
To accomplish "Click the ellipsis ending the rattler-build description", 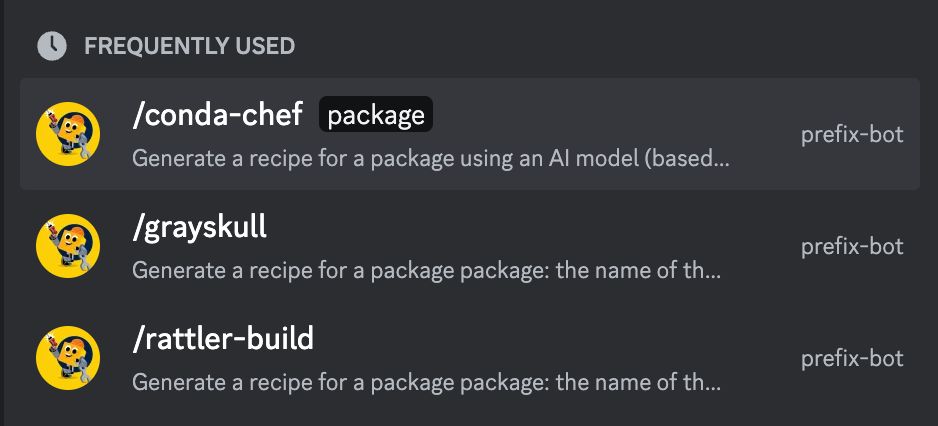I will pos(712,387).
